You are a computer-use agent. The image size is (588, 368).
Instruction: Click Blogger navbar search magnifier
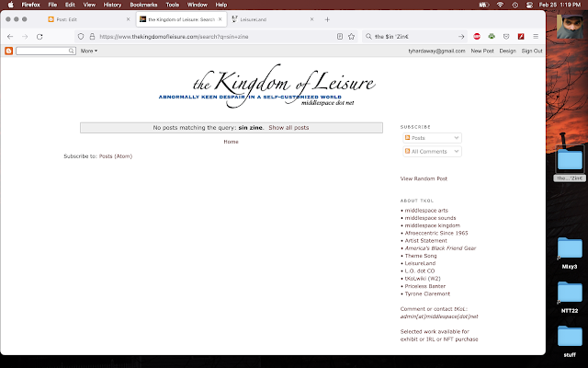(72, 51)
